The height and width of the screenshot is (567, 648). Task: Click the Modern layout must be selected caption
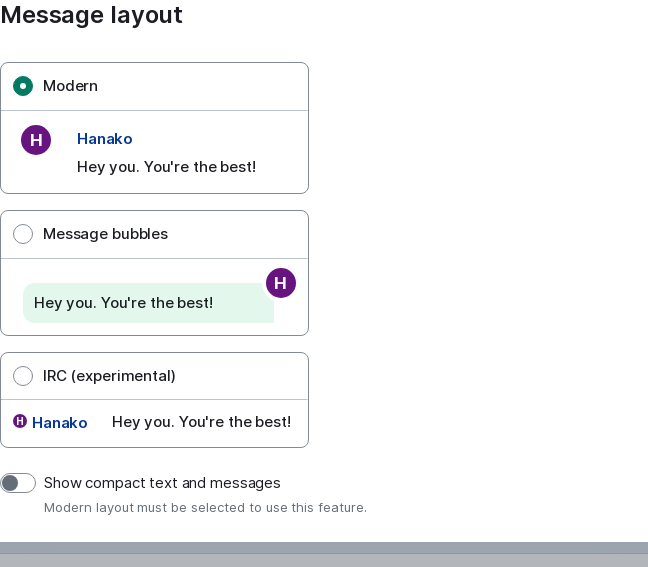(x=205, y=507)
